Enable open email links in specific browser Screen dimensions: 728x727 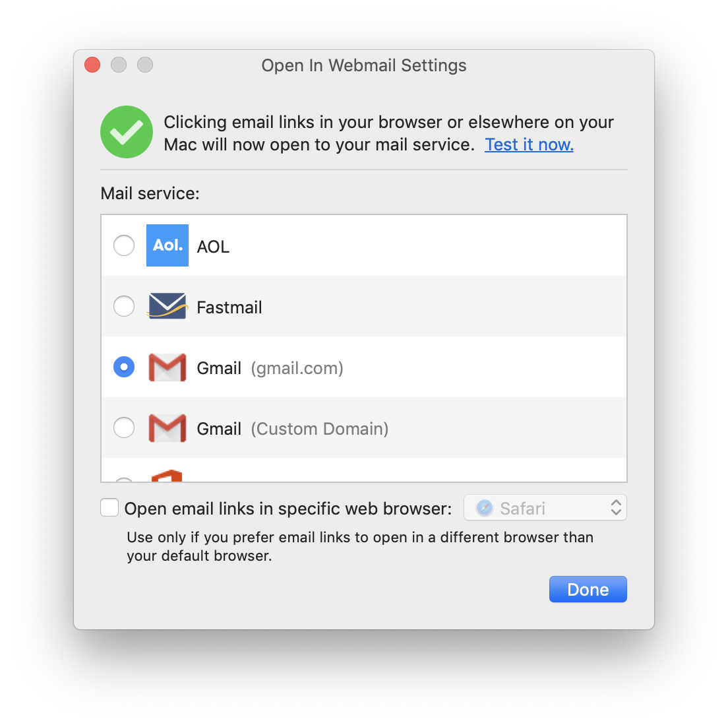pos(109,507)
